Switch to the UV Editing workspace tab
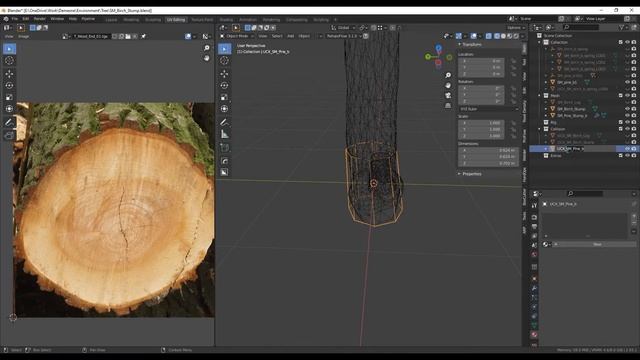Viewport: 640px width, 360px height. [x=176, y=20]
